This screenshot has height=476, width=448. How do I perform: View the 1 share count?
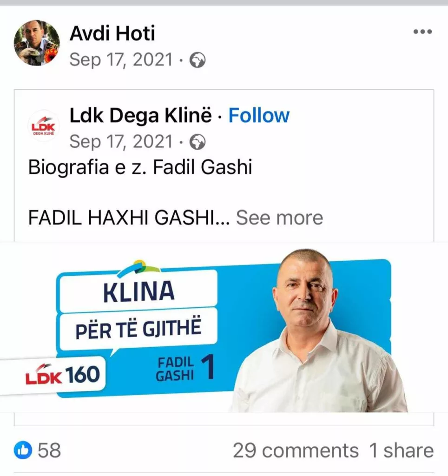tap(402, 450)
